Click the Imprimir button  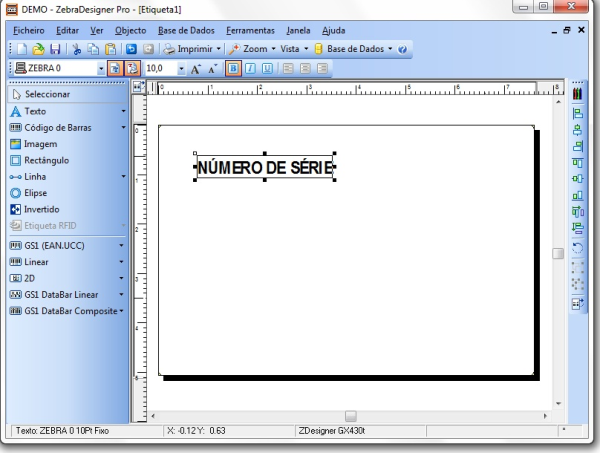tap(193, 50)
